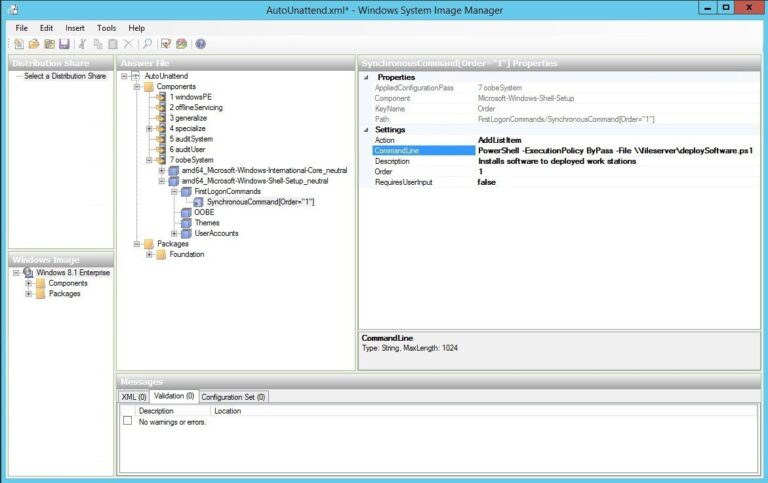Switch to the Validation (0) tab
The image size is (768, 483).
pyautogui.click(x=174, y=396)
